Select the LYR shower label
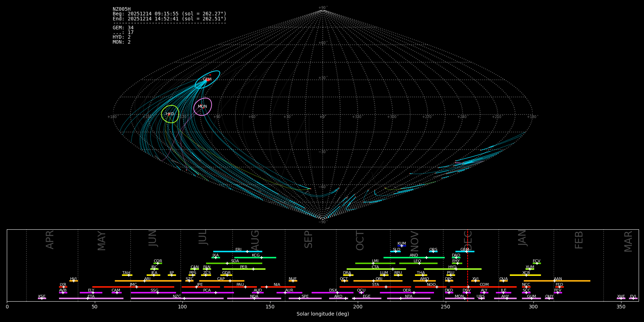The height and width of the screenshot is (322, 644). 63,285
